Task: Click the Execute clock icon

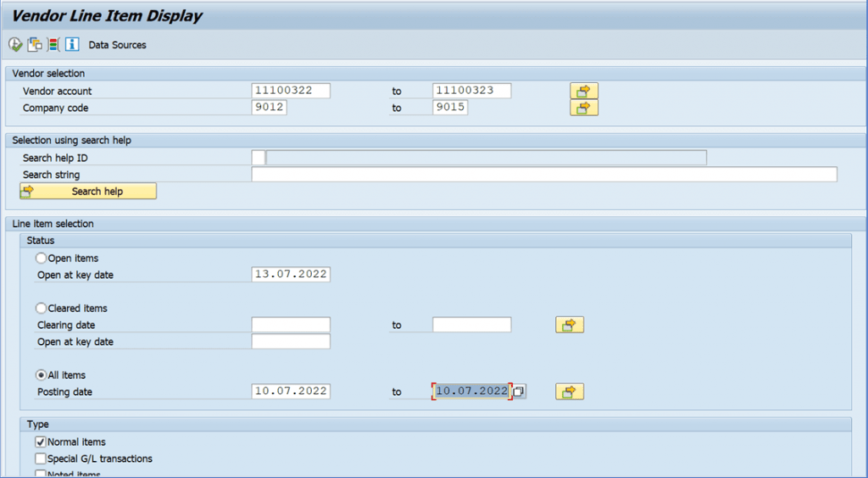Action: (x=15, y=45)
